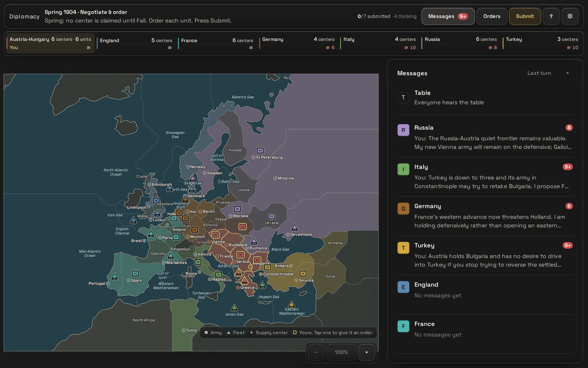Click the Turkish army near Constantinople
Screen dimensions: 588x368
[x=267, y=267]
